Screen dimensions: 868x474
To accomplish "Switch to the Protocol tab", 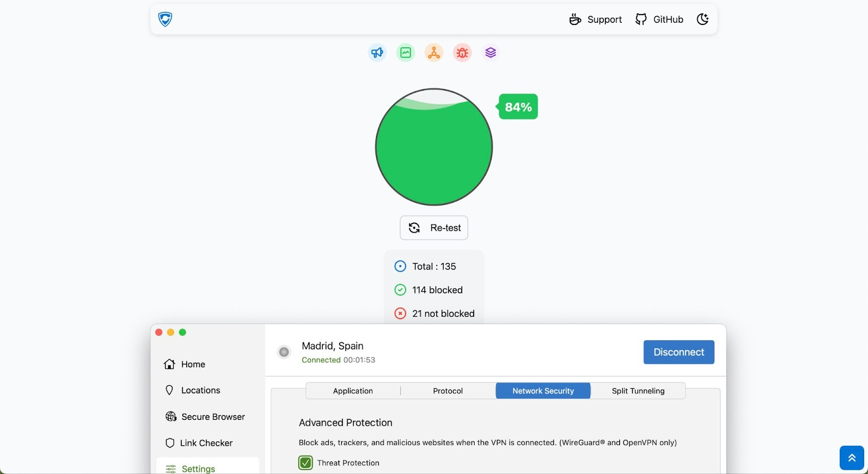I will click(x=448, y=391).
